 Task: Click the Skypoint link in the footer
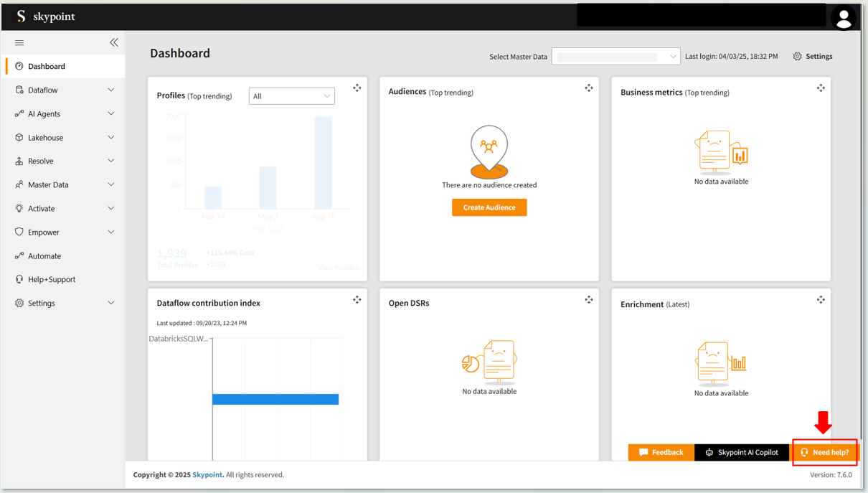pos(207,475)
